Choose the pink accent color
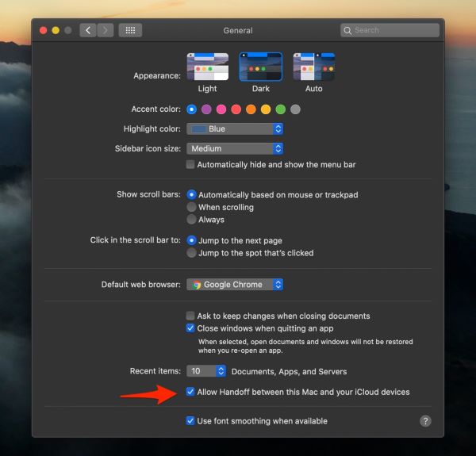Image resolution: width=476 pixels, height=456 pixels. click(221, 109)
